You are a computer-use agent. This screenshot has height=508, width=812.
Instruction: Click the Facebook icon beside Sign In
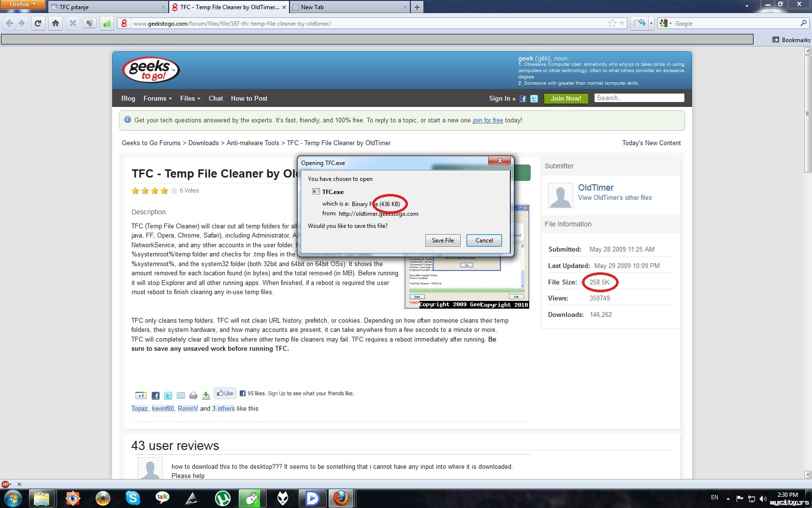click(x=523, y=99)
